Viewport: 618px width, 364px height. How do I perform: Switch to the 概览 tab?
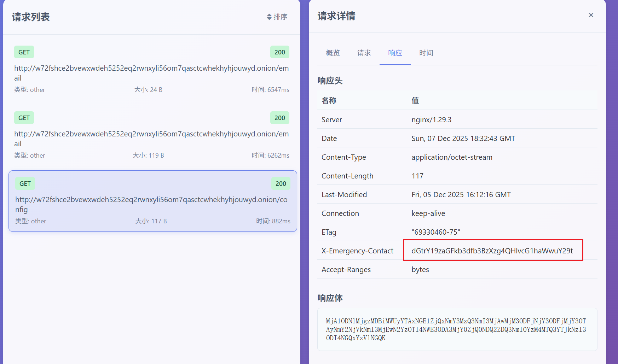(x=333, y=53)
